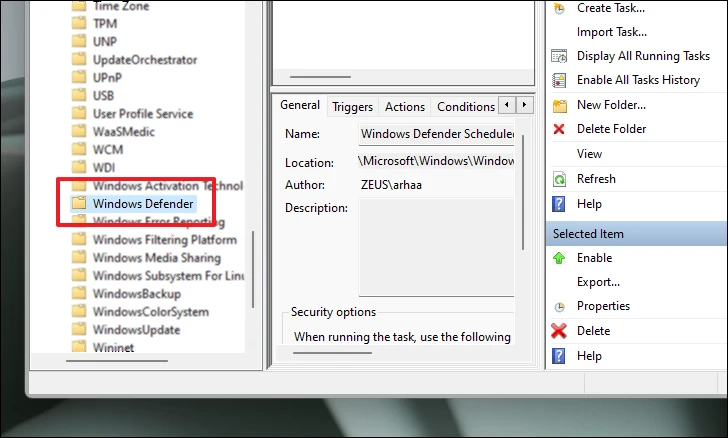Screen dimensions: 728x438
Task: Click Export... under Selected Item
Action: click(x=598, y=282)
